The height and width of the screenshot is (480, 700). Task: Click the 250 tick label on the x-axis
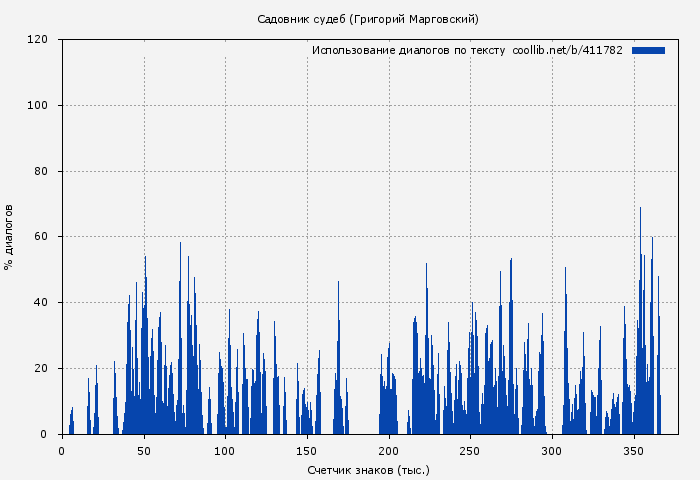pos(470,451)
